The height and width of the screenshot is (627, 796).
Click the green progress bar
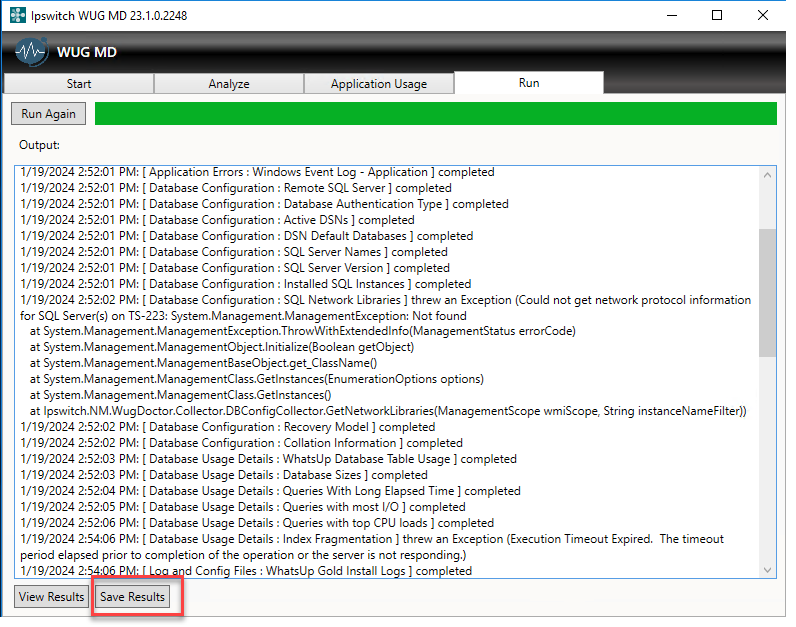435,114
